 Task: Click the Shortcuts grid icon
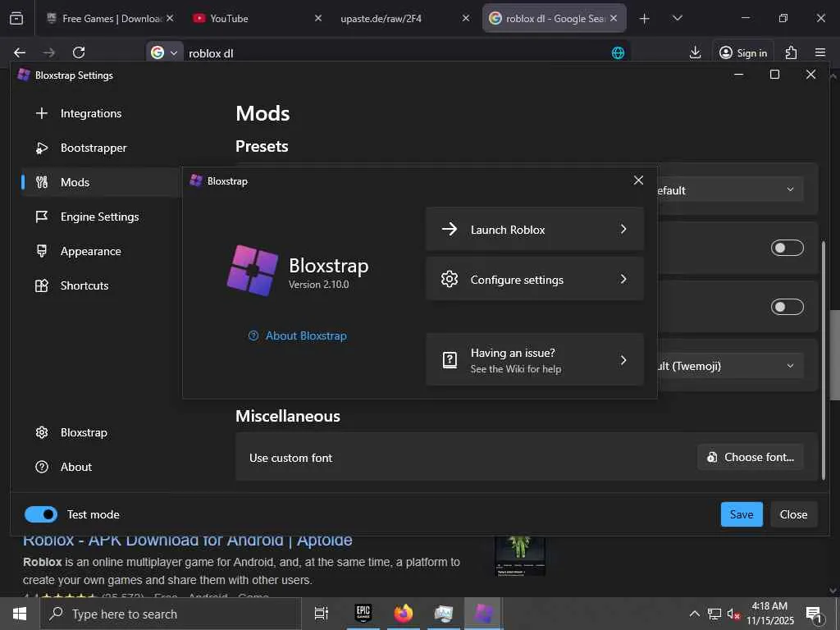click(x=41, y=285)
